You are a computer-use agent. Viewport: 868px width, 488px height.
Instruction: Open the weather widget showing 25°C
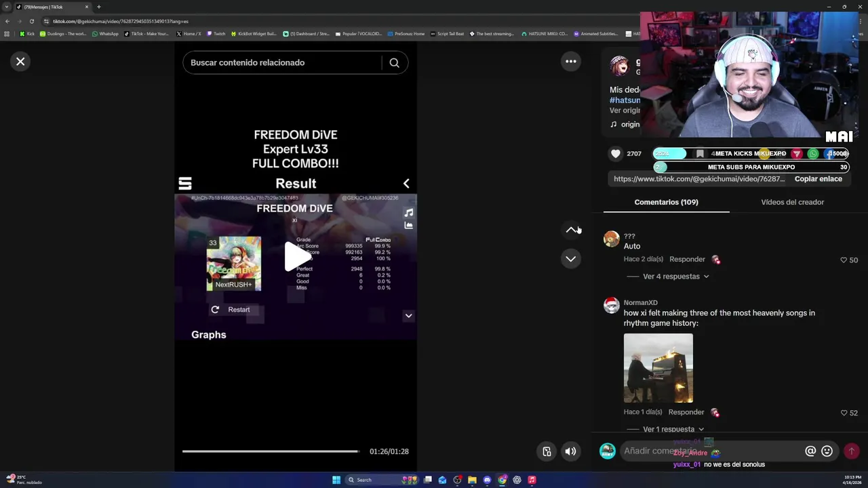coord(24,480)
